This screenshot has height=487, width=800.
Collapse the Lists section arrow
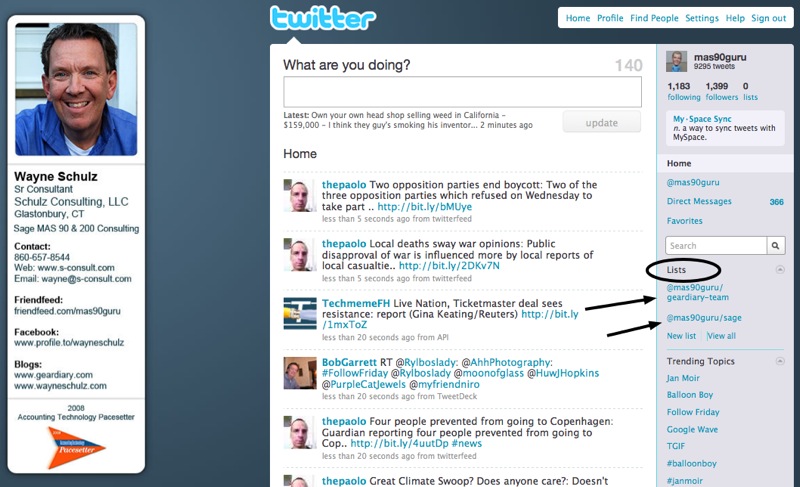[780, 269]
